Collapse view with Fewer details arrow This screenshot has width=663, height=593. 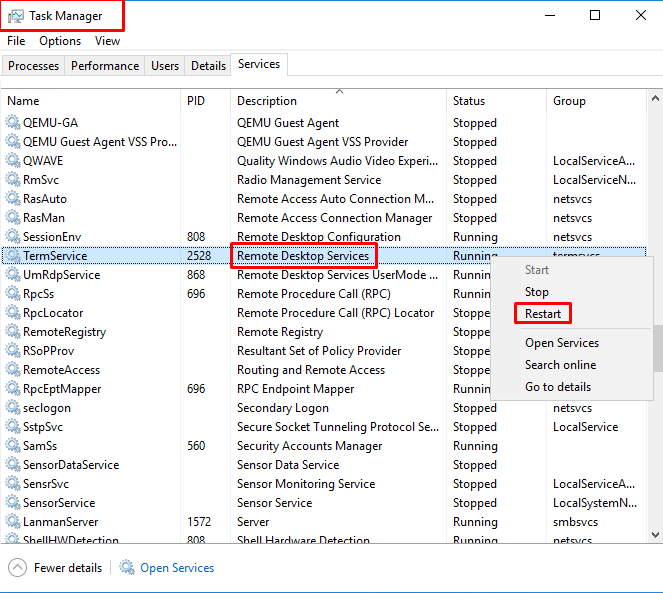(17, 568)
